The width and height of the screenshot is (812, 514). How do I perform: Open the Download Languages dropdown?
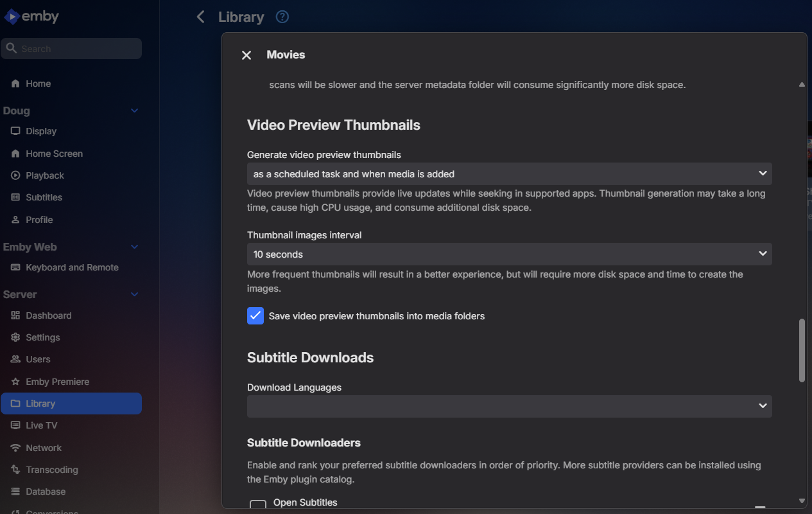pyautogui.click(x=510, y=406)
